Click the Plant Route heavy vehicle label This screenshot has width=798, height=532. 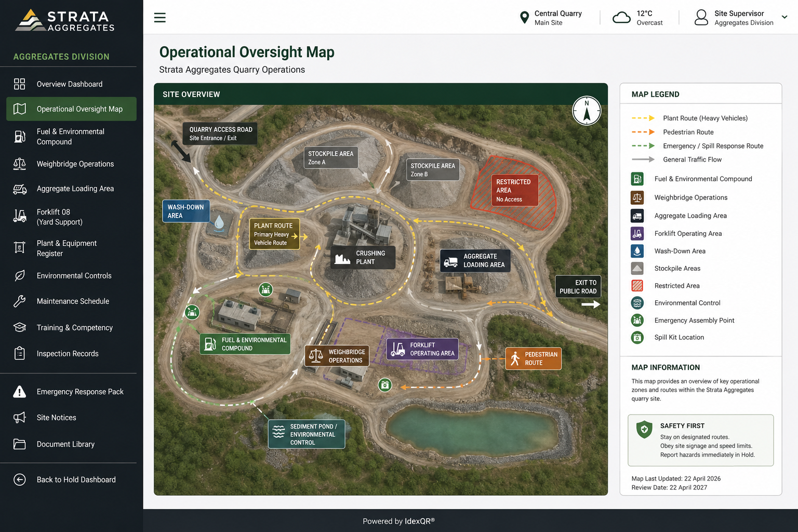click(275, 234)
